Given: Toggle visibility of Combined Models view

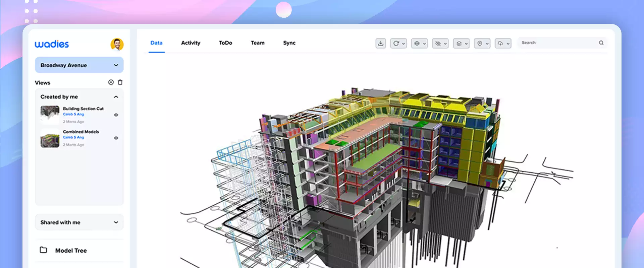Looking at the screenshot, I should point(116,138).
